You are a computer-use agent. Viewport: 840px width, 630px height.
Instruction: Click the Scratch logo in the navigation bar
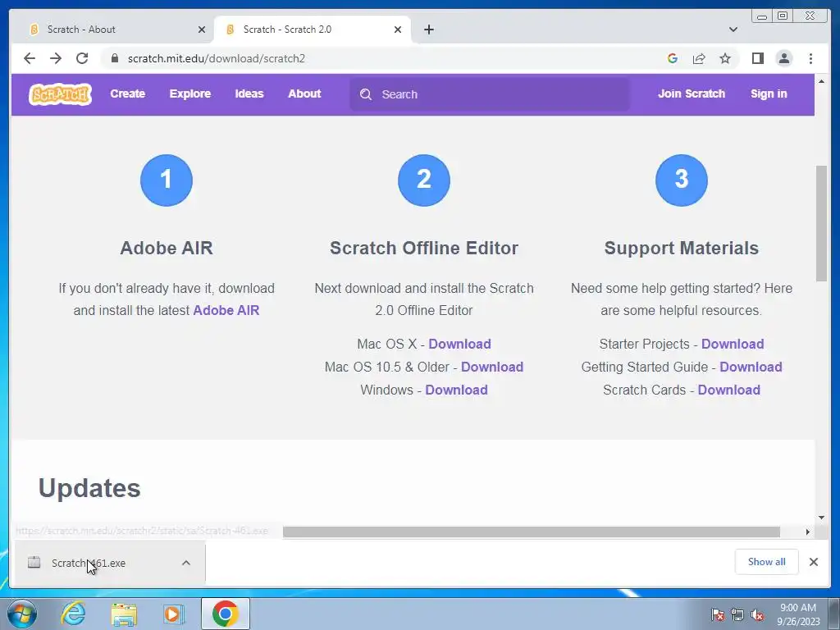tap(60, 94)
